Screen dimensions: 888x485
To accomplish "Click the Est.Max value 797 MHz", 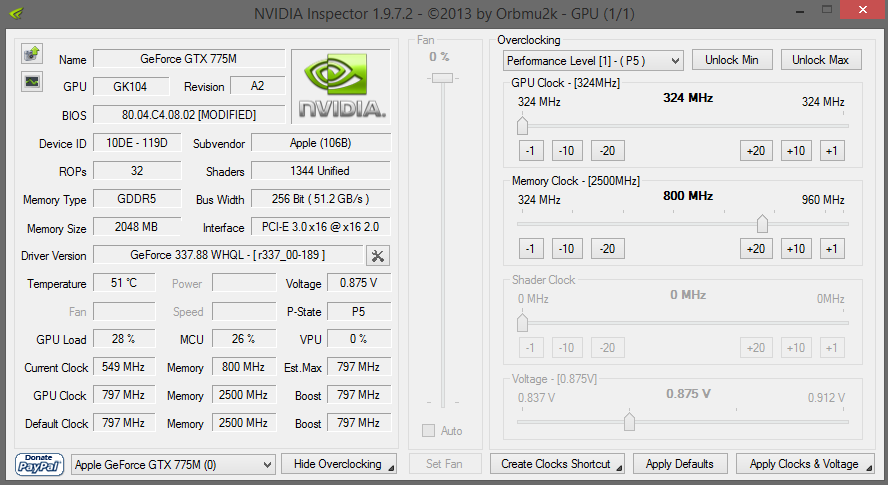I will tap(359, 367).
